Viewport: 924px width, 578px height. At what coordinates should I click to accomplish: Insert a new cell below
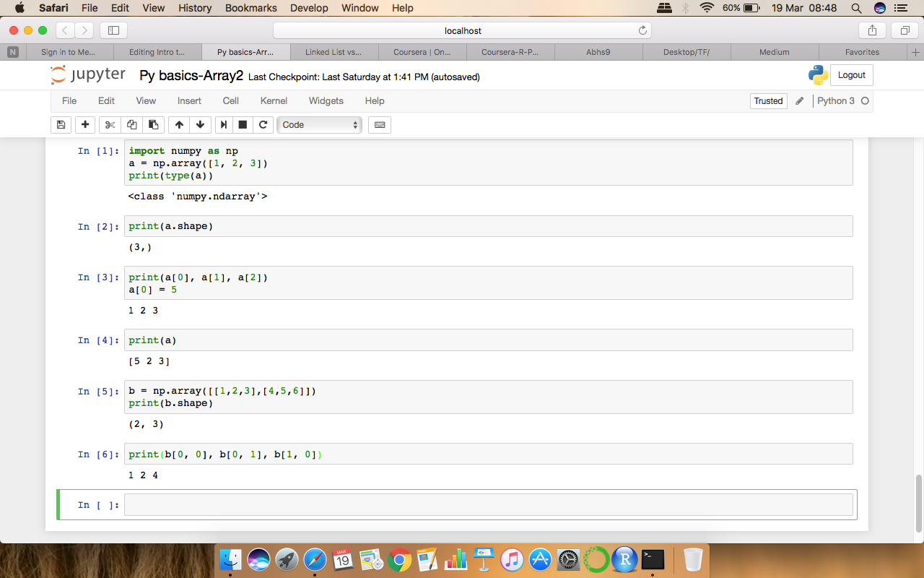tap(84, 124)
